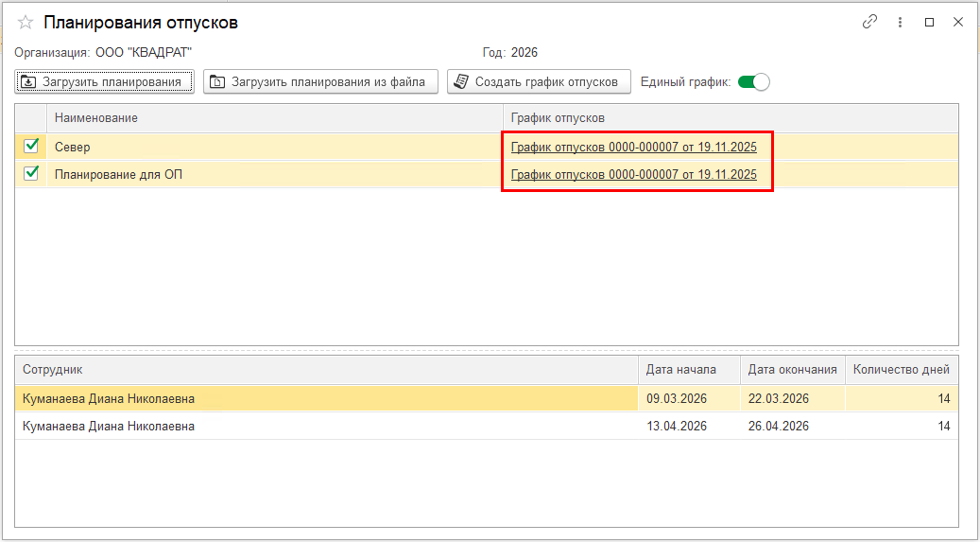
Task: Uncheck the Север row checkbox
Action: pos(31,147)
